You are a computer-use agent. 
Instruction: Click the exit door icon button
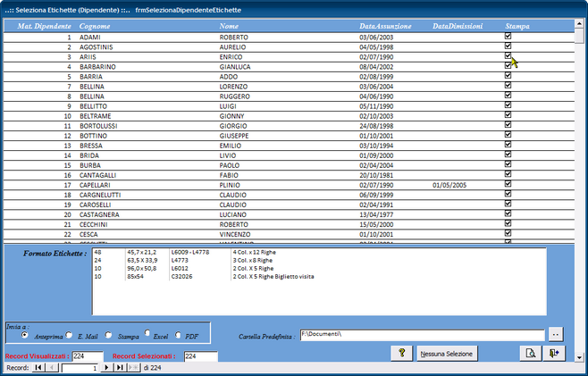coord(555,354)
